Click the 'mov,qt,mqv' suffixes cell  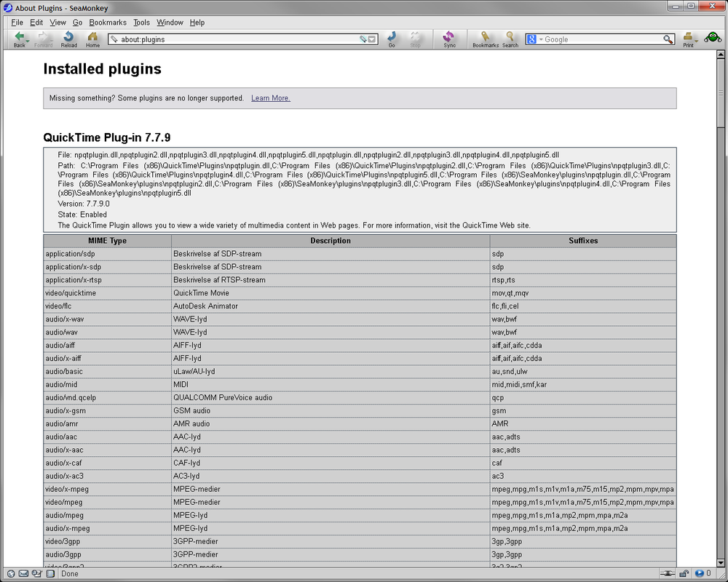tap(583, 293)
